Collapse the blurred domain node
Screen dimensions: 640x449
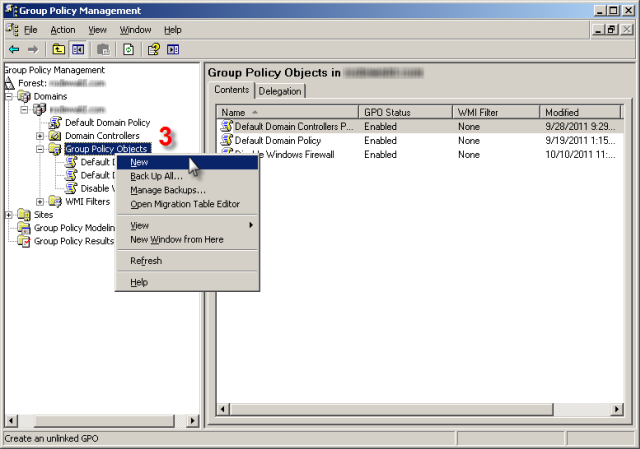[24, 109]
